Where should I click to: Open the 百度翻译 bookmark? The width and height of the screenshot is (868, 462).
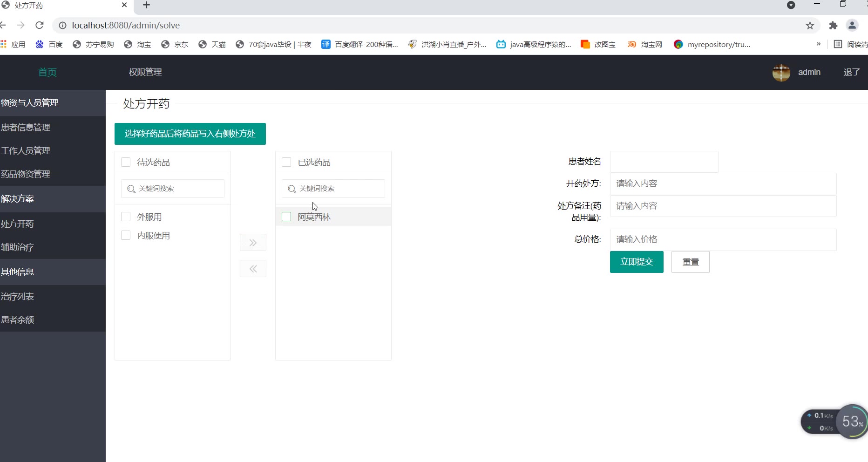pos(360,44)
